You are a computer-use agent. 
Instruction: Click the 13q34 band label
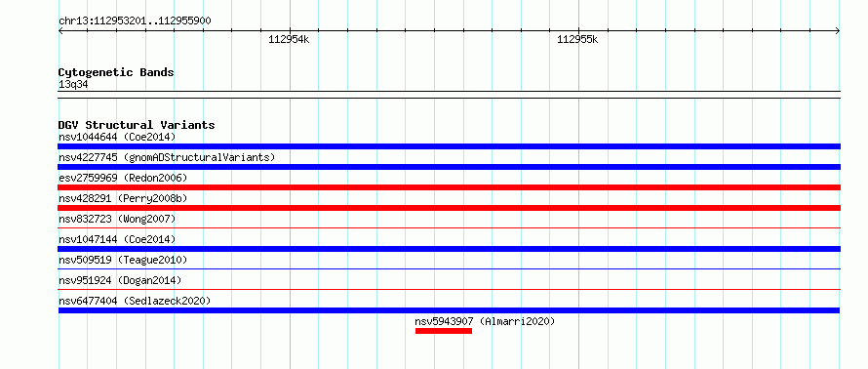click(x=73, y=85)
